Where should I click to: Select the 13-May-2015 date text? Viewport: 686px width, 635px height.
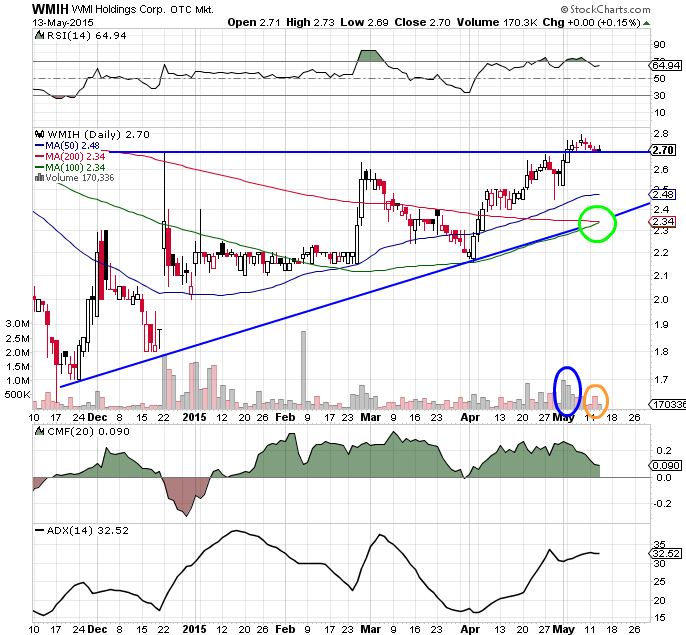63,23
